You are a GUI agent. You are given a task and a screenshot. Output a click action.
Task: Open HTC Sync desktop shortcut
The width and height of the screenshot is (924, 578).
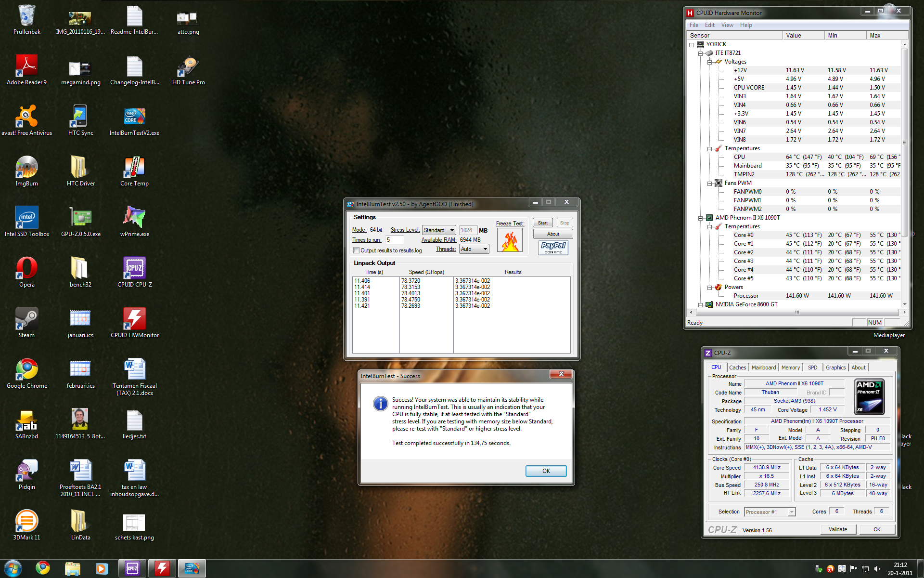tap(81, 120)
